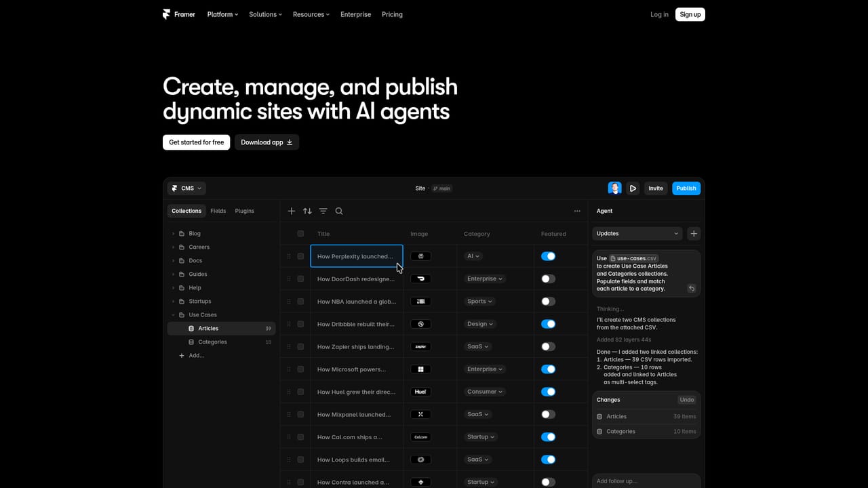Open the Sports category dropdown for NBA
The height and width of the screenshot is (488, 868).
(x=479, y=302)
